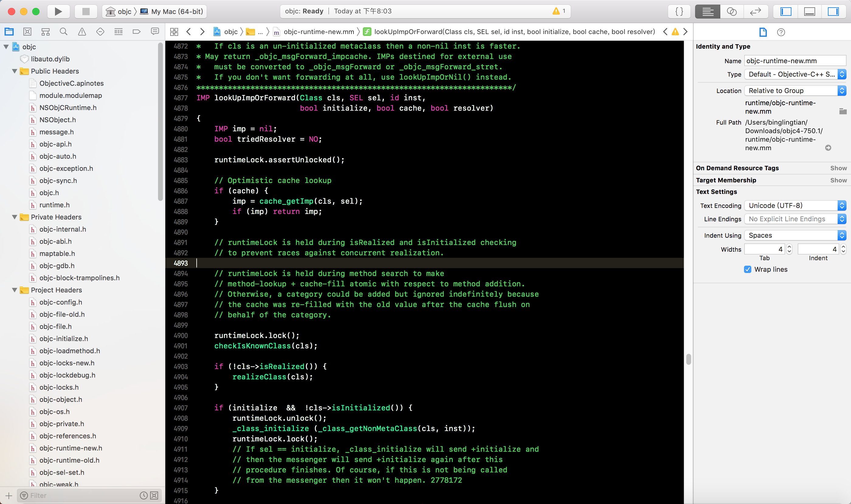Toggle the Debug area panel button
The height and width of the screenshot is (504, 851).
pyautogui.click(x=810, y=12)
